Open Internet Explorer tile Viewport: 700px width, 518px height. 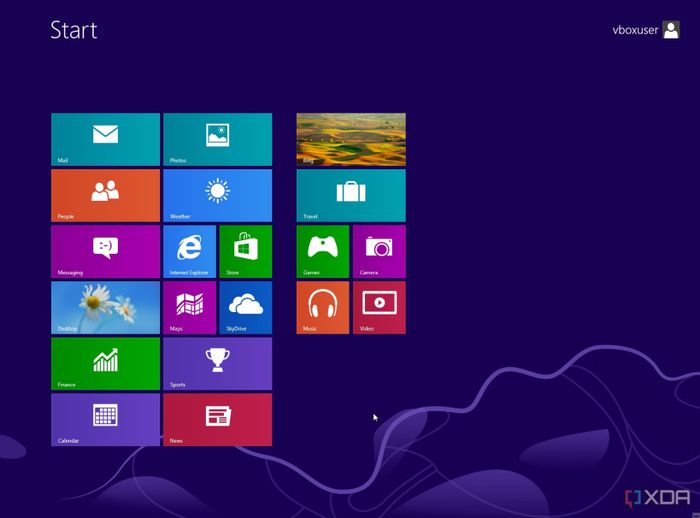click(x=190, y=251)
